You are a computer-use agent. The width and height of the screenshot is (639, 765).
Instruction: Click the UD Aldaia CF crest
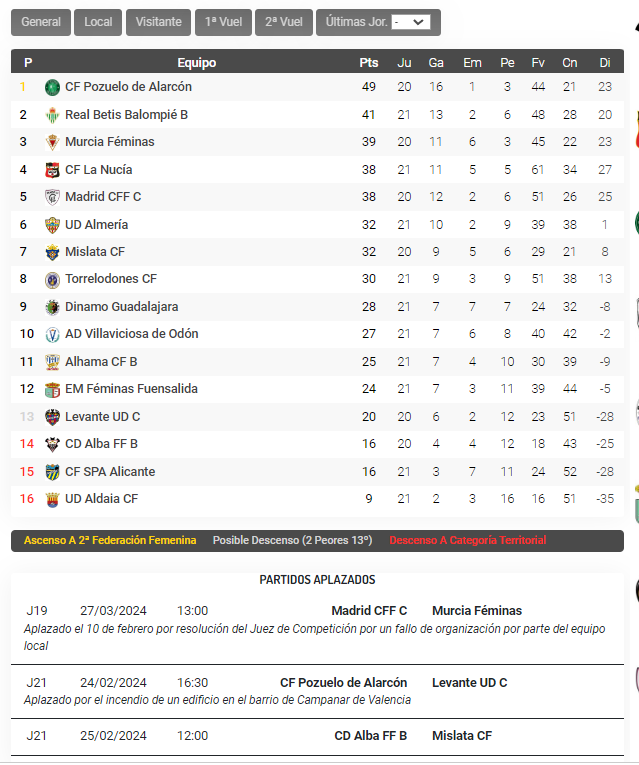tap(52, 500)
